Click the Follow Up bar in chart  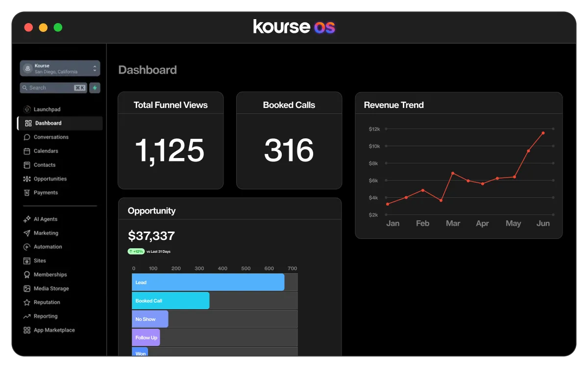point(146,338)
